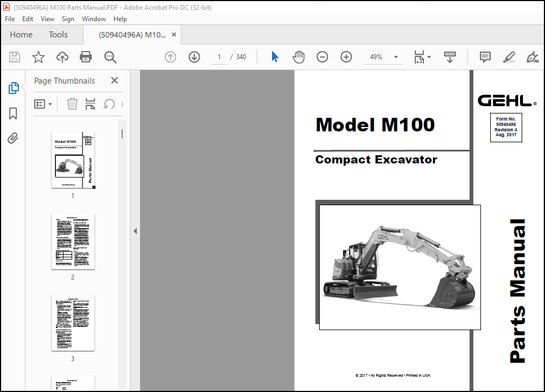545x392 pixels.
Task: Select the page 1 thumbnail
Action: (73, 160)
